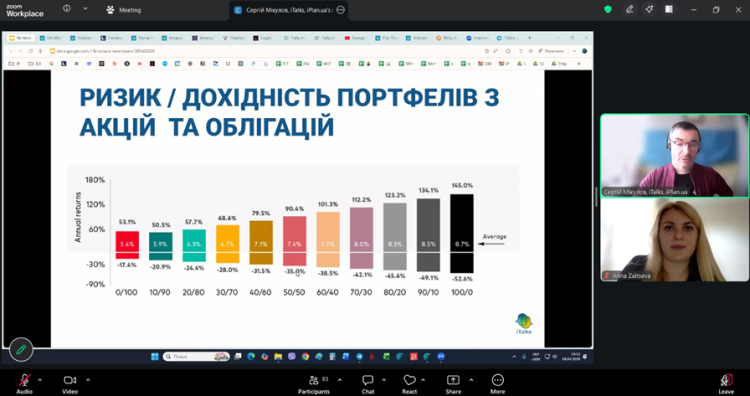Open the React heart menu
The image size is (750, 396).
[x=409, y=383]
